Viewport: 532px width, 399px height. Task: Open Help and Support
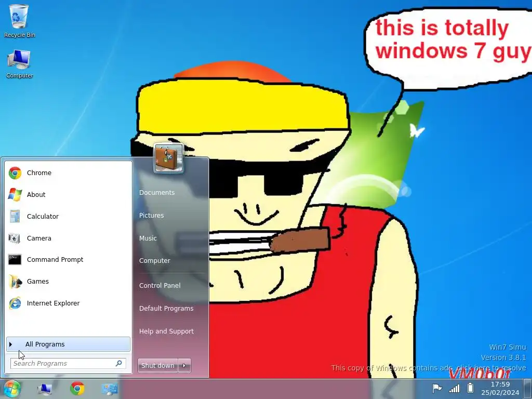(166, 331)
